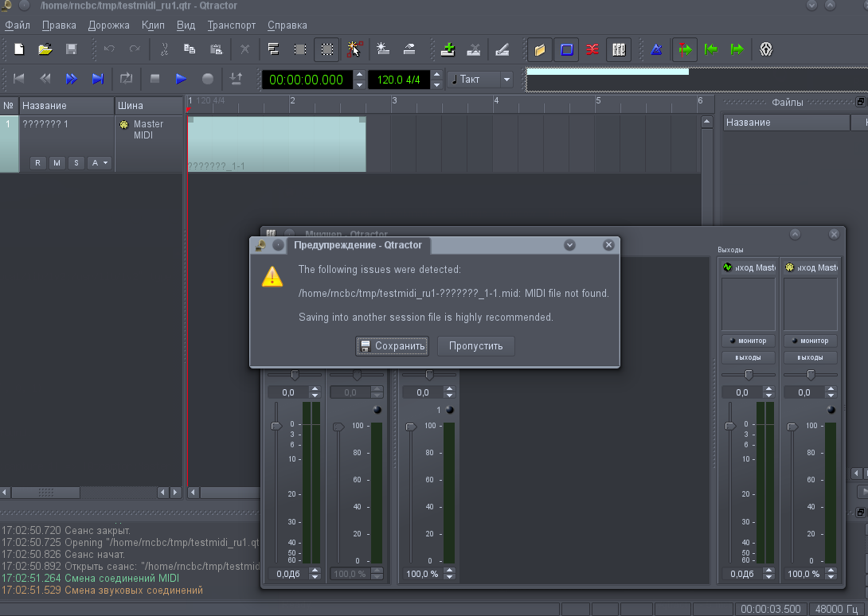Open track properties pencil icon
Image resolution: width=868 pixels, height=616 pixels.
502,49
